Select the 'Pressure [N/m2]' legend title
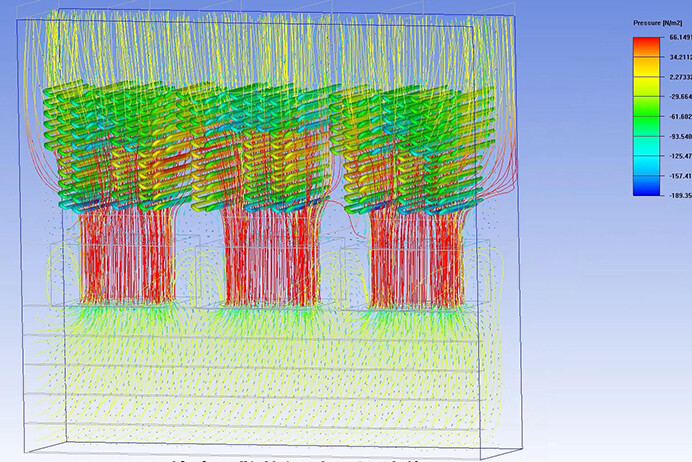 [658, 23]
